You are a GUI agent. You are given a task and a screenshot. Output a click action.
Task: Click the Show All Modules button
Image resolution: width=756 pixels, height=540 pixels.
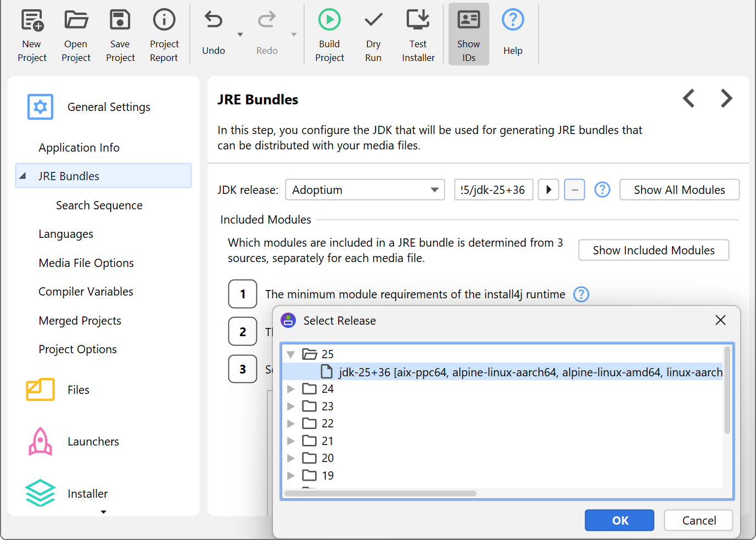point(679,190)
